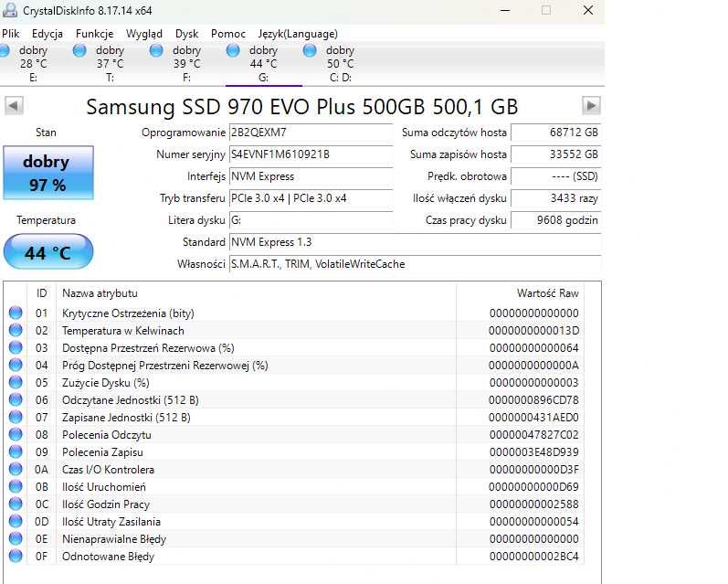Image resolution: width=728 pixels, height=584 pixels.
Task: Go to previous disk with left arrow
Action: pos(14,106)
